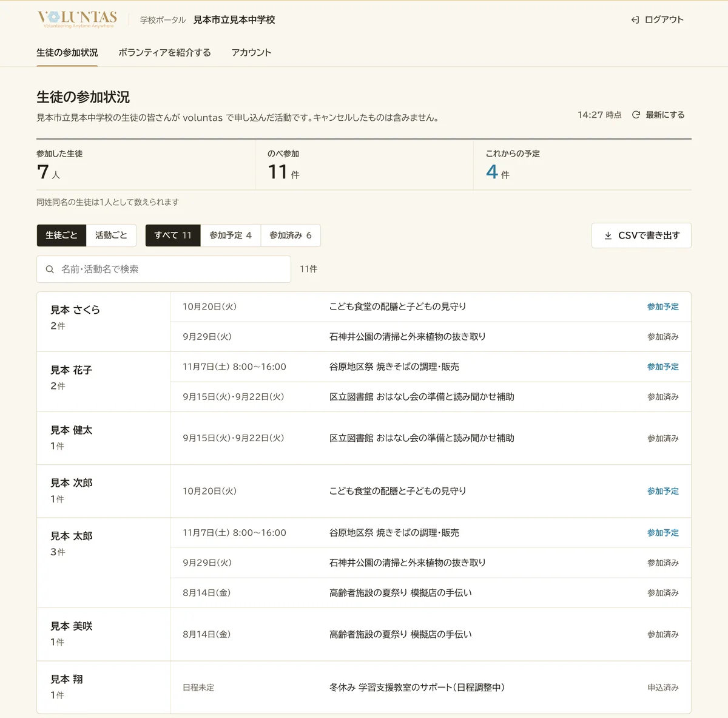Click 美咲's 8月14日(金) date
Viewport: 728px width, 718px height.
[206, 634]
